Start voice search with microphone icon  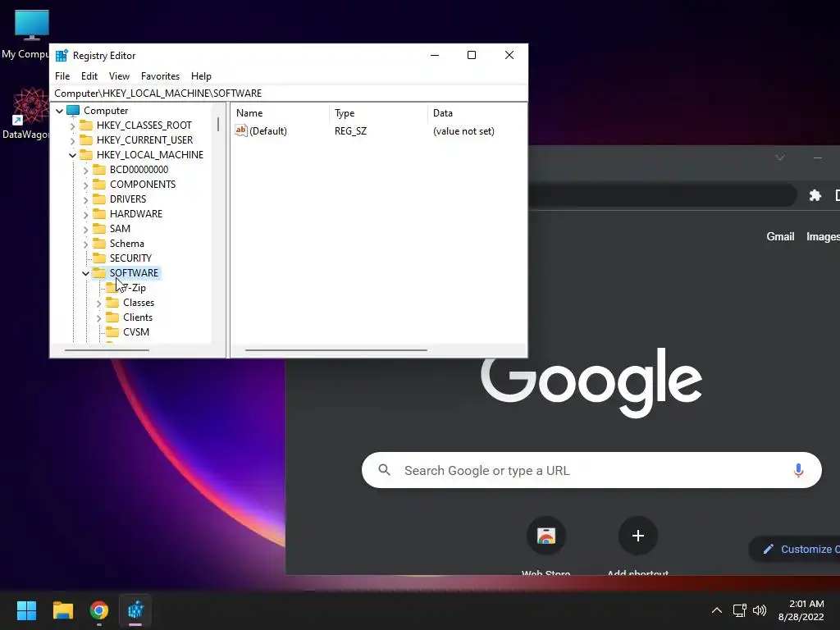point(798,470)
